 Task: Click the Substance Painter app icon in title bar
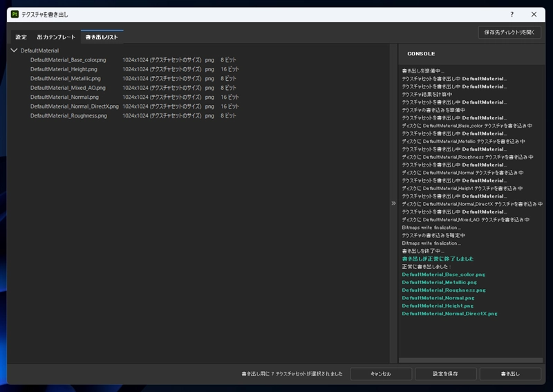click(x=15, y=15)
